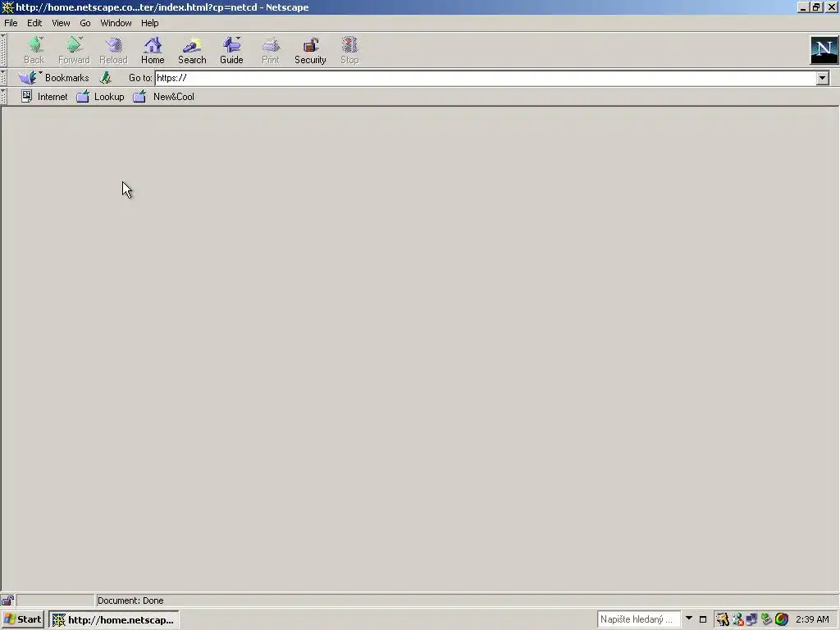This screenshot has height=630, width=840.
Task: Collapse the navigation toolbar grip handle
Action: click(4, 50)
